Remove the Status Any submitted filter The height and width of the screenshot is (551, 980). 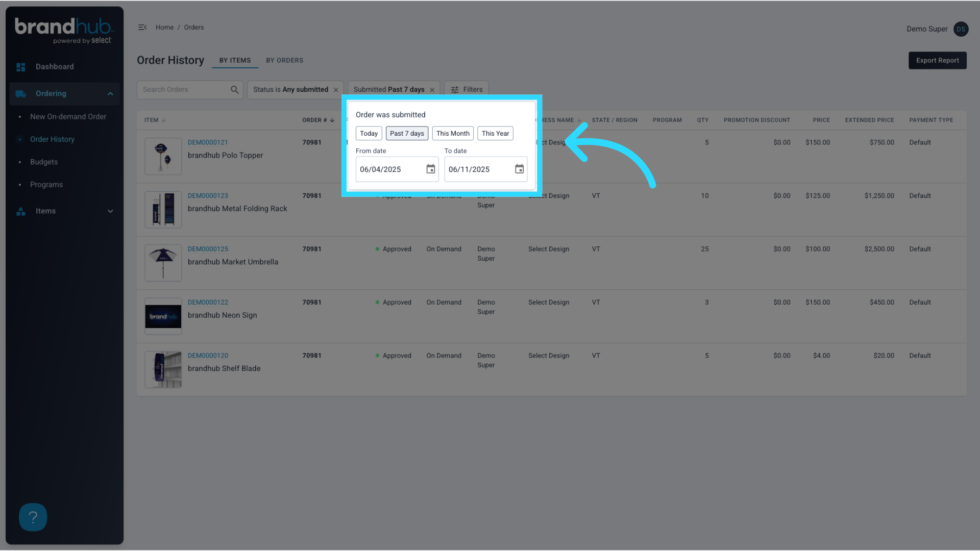pyautogui.click(x=336, y=90)
